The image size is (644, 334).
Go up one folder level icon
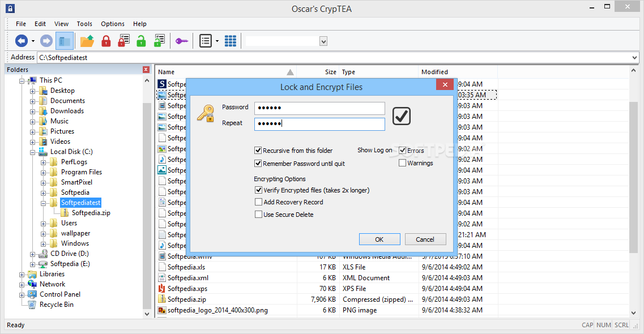pyautogui.click(x=87, y=41)
